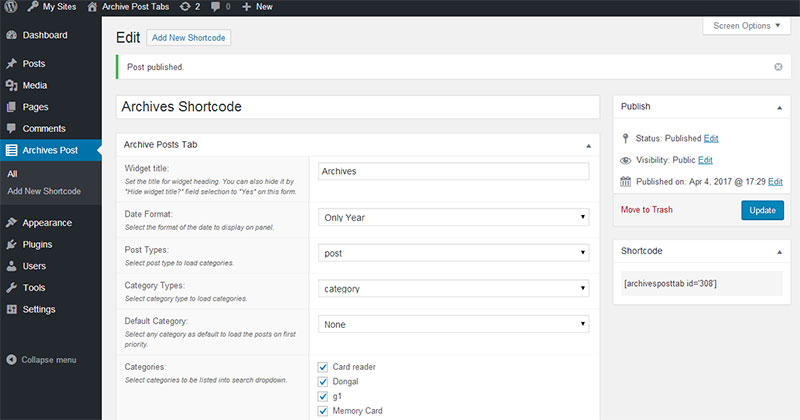Click the Plugins plug icon
The image size is (800, 420).
coord(11,244)
